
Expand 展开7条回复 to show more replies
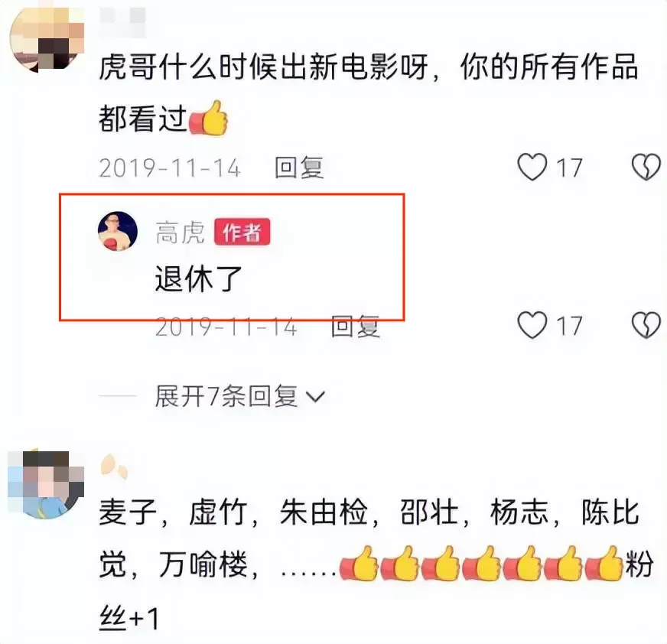[240, 396]
